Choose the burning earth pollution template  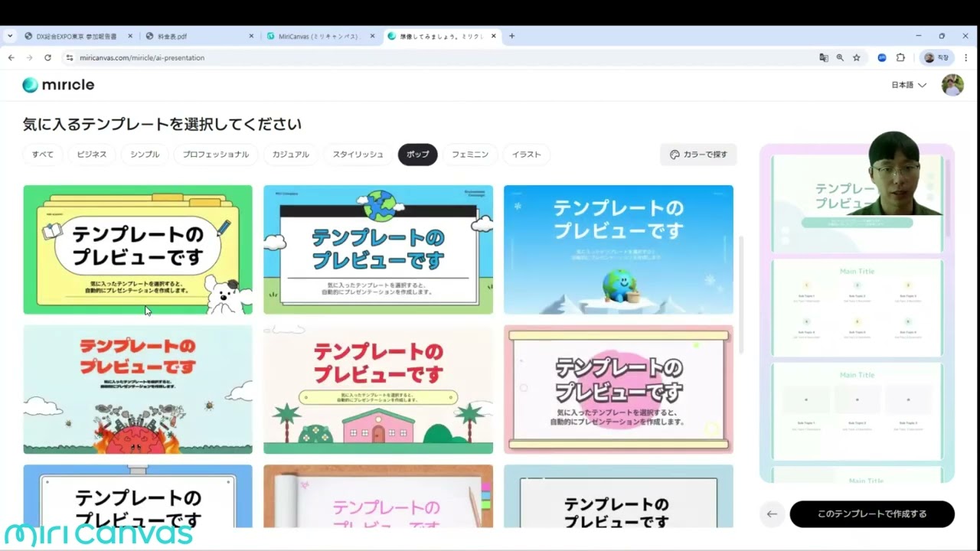point(138,390)
